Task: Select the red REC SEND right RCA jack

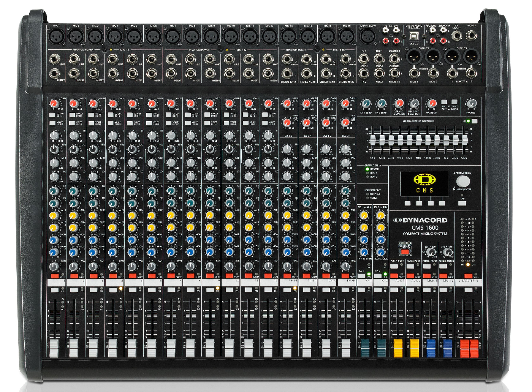Action: pos(433,41)
